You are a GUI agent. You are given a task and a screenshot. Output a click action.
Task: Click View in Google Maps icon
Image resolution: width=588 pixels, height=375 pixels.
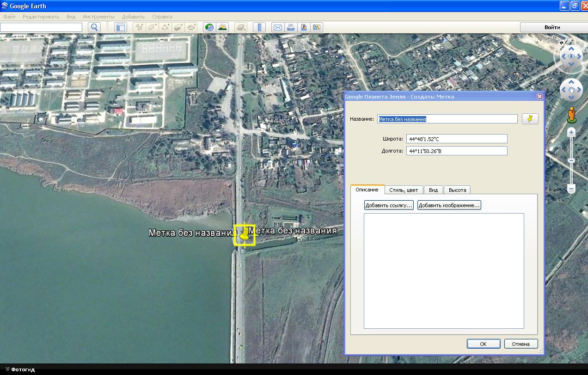[304, 27]
